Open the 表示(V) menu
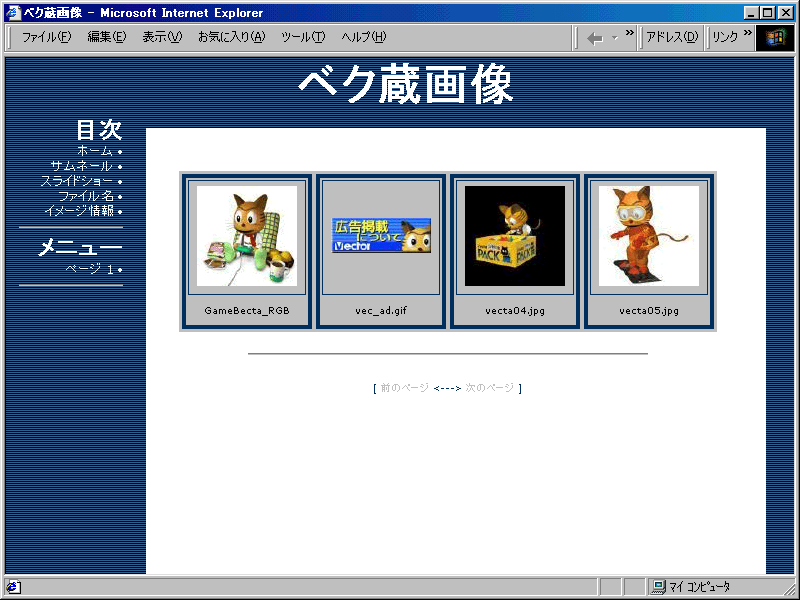 tap(162, 37)
